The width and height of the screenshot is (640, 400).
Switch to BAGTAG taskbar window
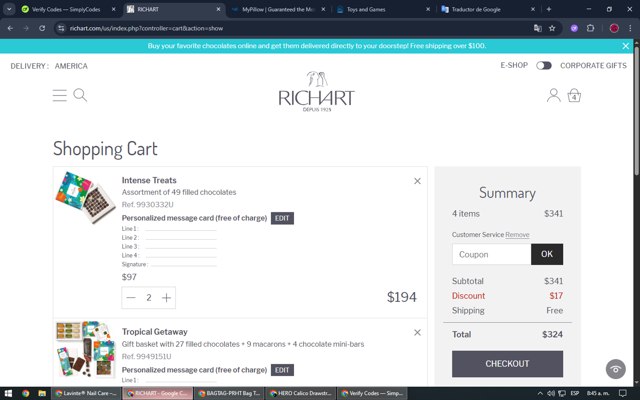(x=229, y=393)
